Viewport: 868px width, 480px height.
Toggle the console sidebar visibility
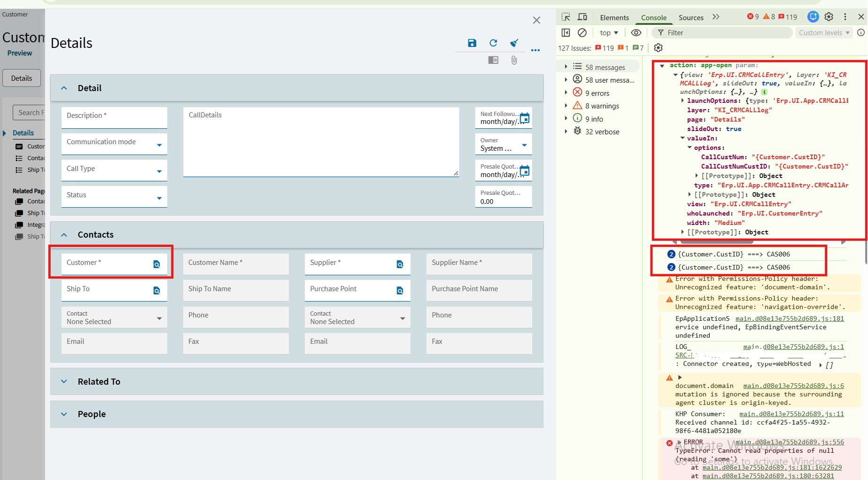[566, 32]
